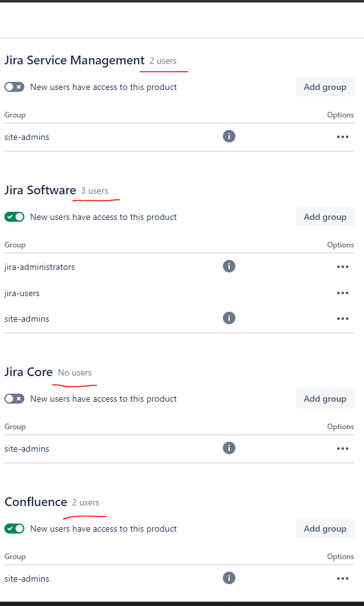This screenshot has height=606, width=364.
Task: Click info icon for Jira Software site-admins
Action: [229, 318]
